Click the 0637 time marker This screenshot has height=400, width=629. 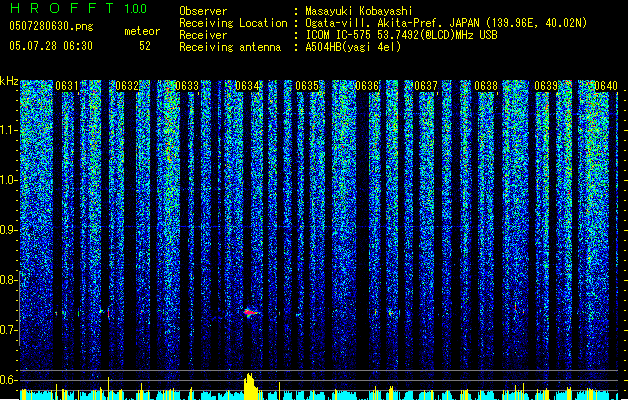pyautogui.click(x=426, y=86)
